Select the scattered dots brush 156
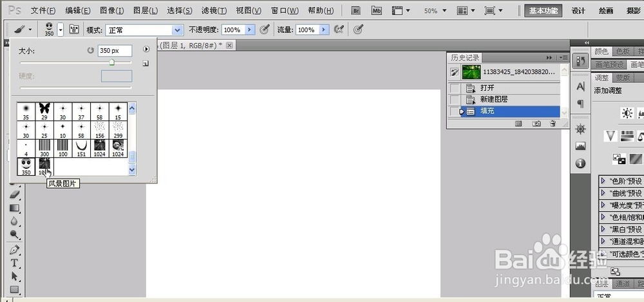 tap(100, 129)
